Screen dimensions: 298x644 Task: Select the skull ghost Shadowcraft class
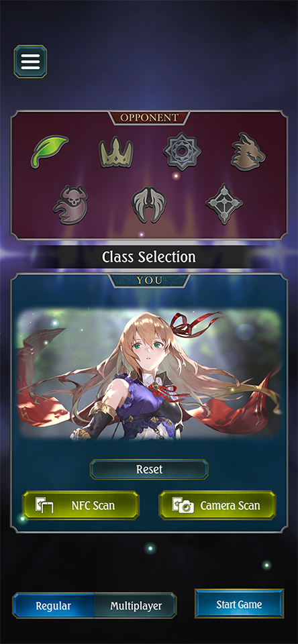70,205
